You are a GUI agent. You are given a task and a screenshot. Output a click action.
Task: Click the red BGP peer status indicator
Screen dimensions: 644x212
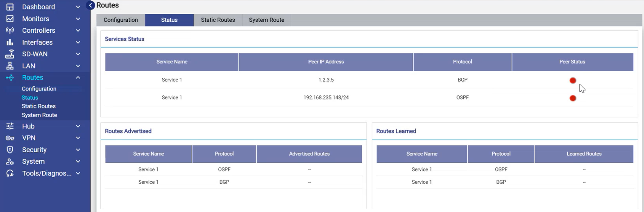573,81
